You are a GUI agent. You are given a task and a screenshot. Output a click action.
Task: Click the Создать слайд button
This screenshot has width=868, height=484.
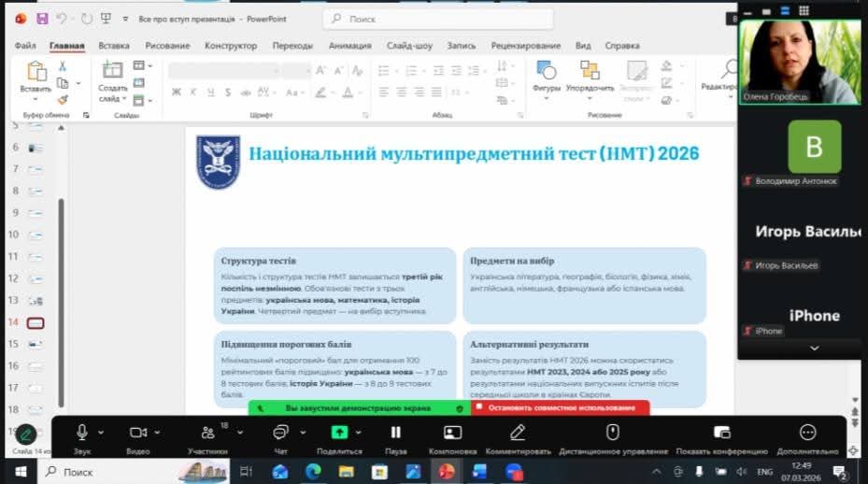[x=113, y=80]
